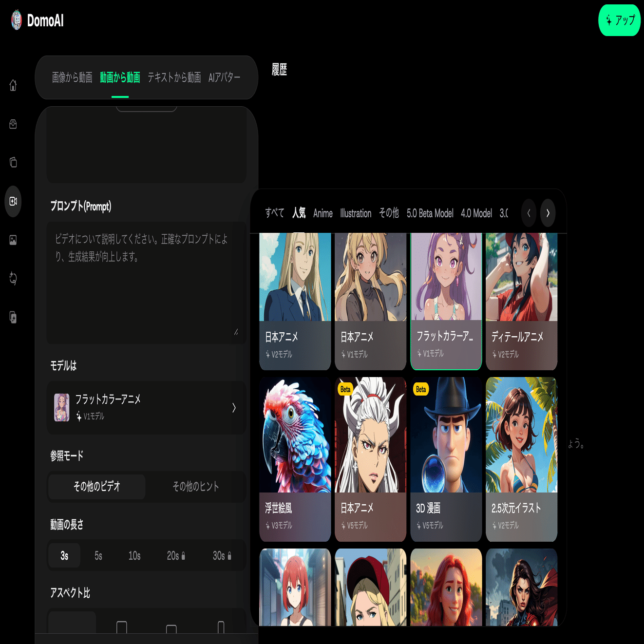The image size is (644, 644).
Task: Click the プロンプト(Prompt) label
Action: point(81,206)
